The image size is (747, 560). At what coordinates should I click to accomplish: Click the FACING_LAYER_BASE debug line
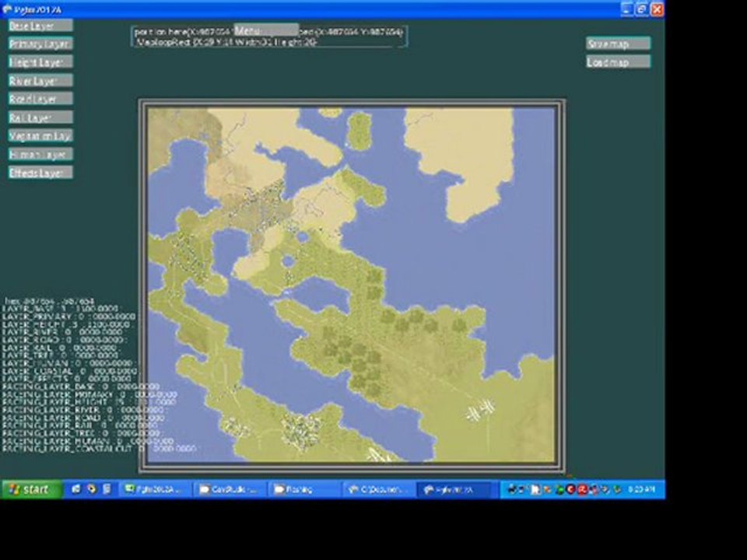[81, 387]
